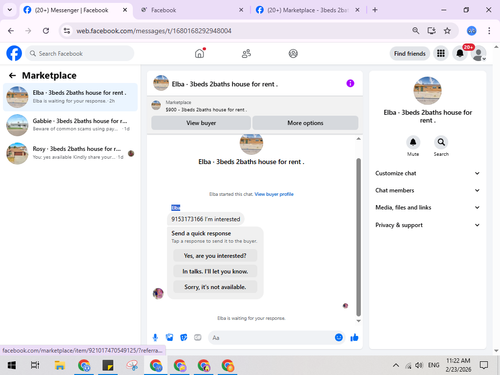Switch to the second Facebook tab
The height and width of the screenshot is (375, 500).
(x=192, y=10)
